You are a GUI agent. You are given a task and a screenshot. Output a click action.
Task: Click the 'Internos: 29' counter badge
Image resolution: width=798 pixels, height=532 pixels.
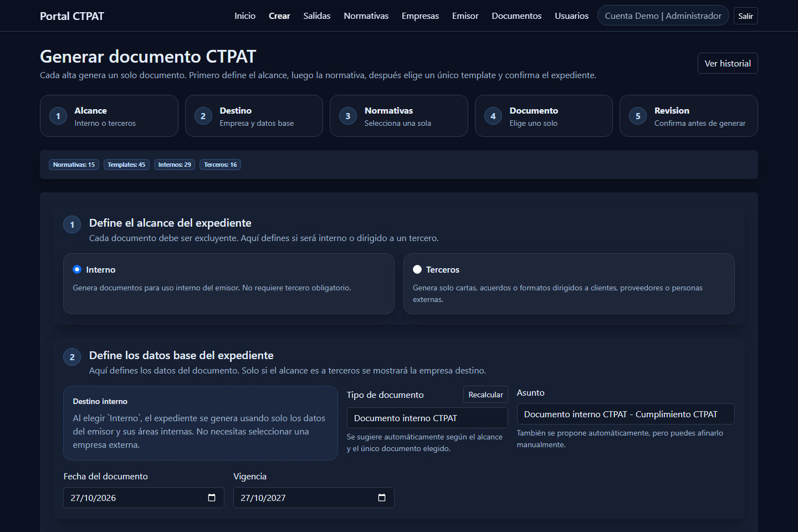click(175, 165)
